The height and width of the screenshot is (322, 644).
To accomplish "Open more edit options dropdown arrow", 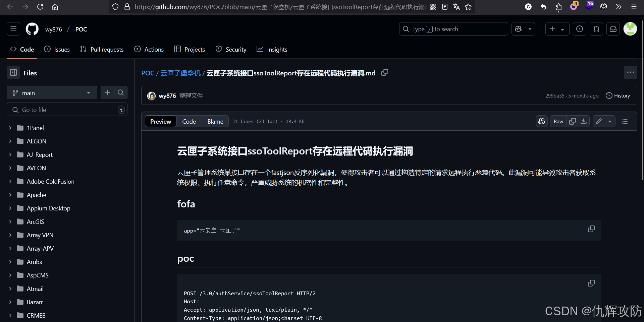I will (x=610, y=121).
